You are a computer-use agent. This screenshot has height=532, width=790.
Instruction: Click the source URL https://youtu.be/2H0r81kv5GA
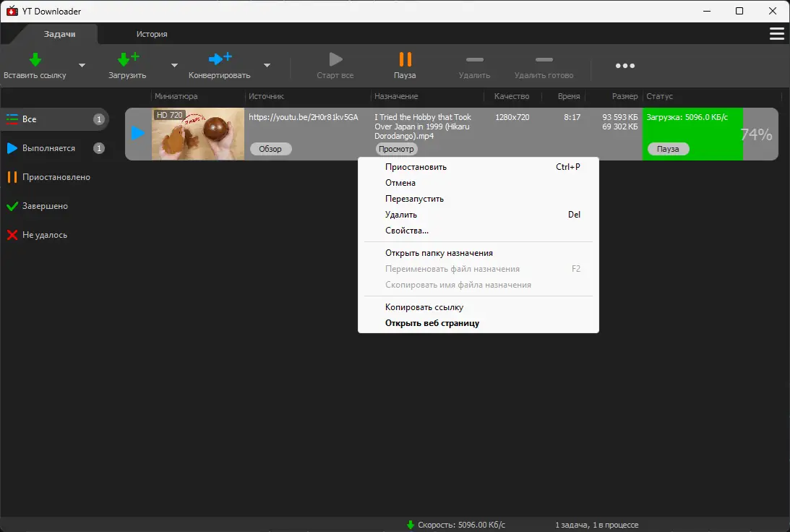(x=304, y=117)
